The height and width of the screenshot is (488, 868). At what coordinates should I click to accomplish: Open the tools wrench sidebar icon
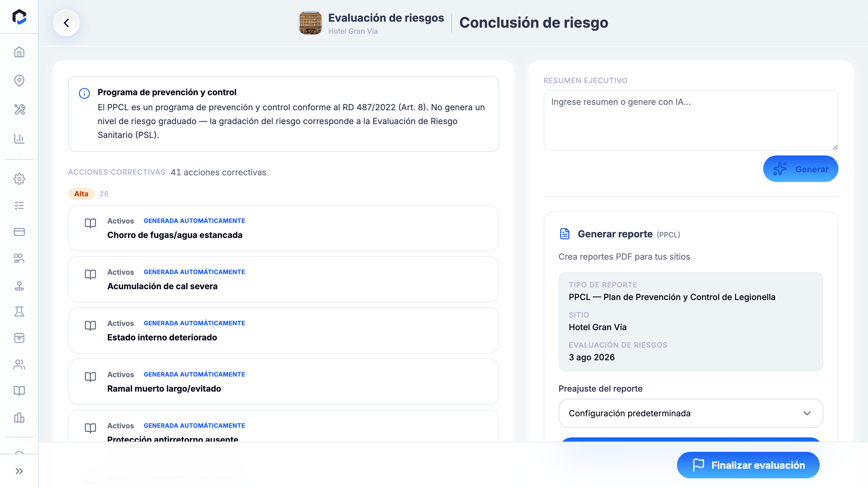19,109
